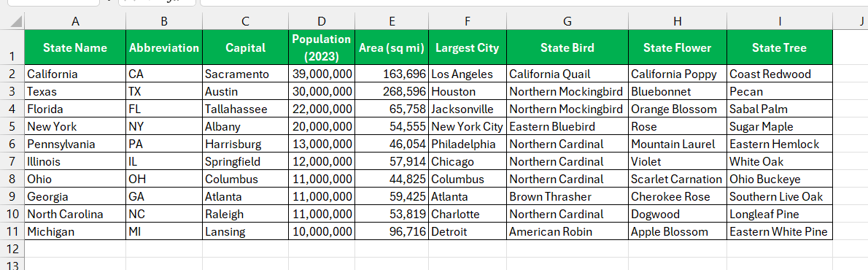This screenshot has height=270, width=868.
Task: Click the population value 39,000,000
Action: pos(322,74)
